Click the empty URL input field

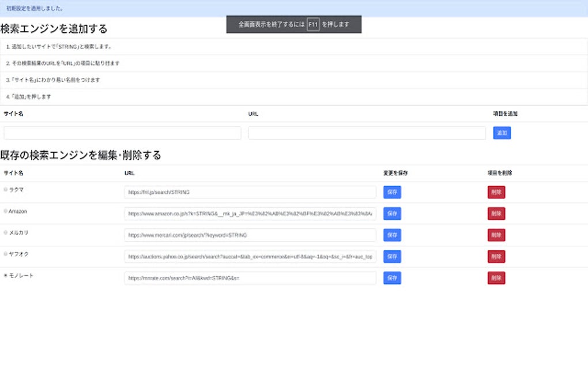[367, 133]
